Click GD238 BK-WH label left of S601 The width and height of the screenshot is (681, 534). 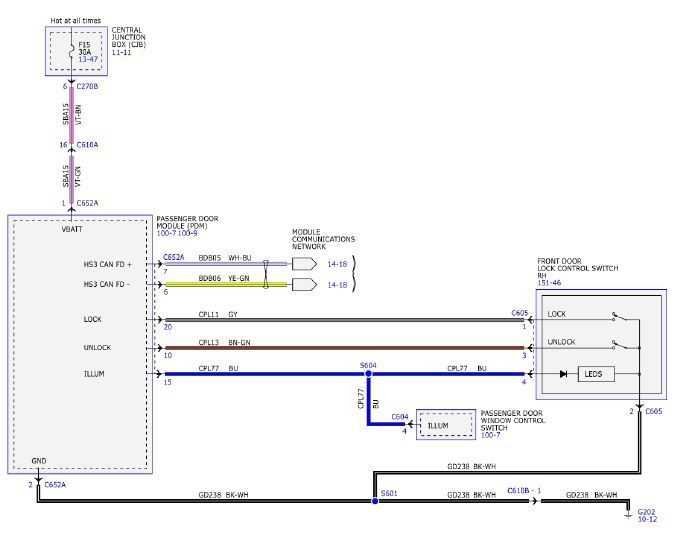[223, 494]
